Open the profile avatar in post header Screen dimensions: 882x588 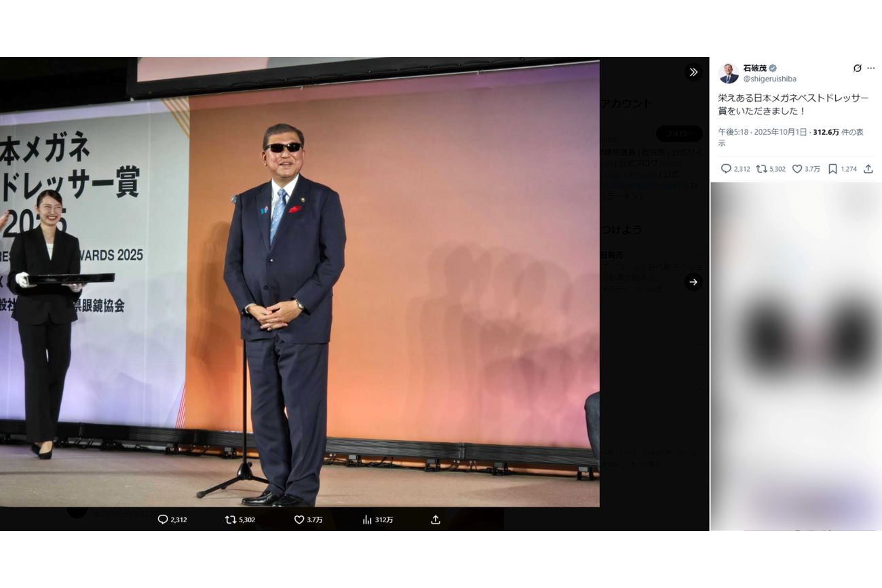point(729,73)
